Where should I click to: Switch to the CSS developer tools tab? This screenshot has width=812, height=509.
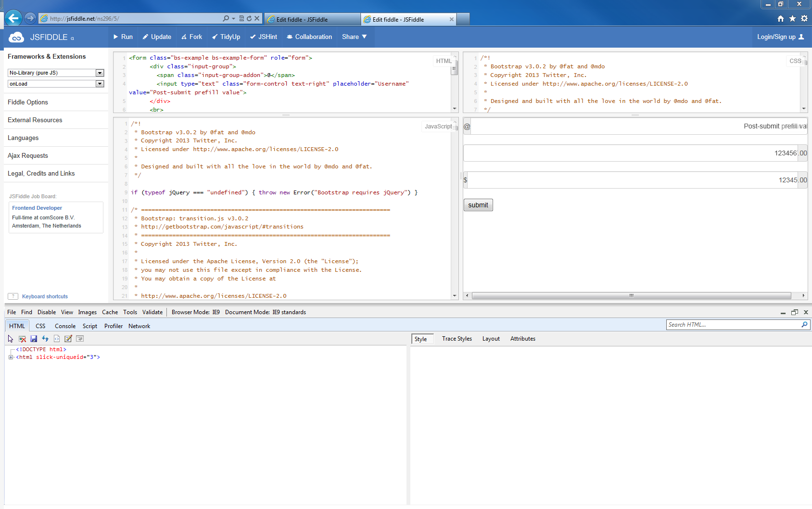40,326
